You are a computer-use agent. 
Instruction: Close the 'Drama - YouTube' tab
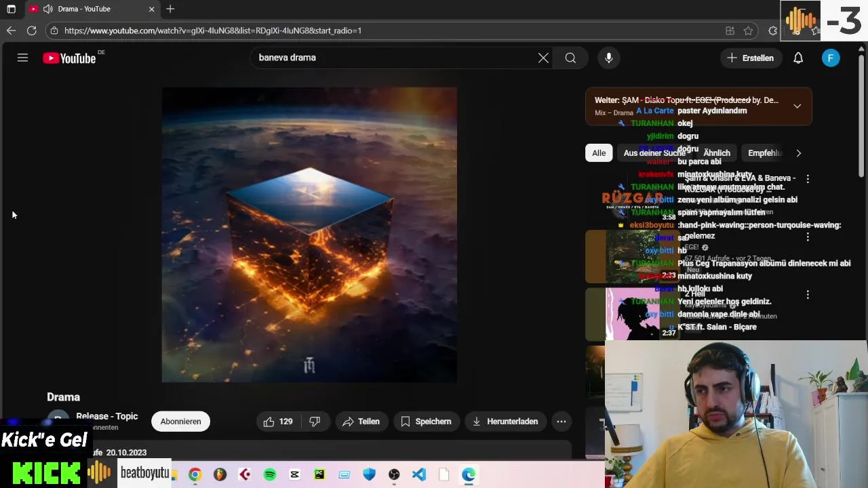coord(151,9)
